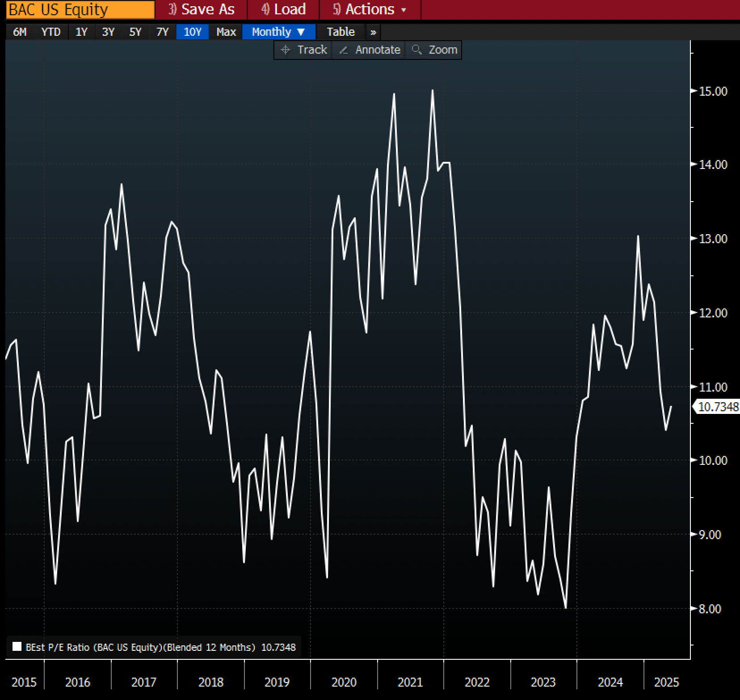This screenshot has width=740, height=700.
Task: Click the 12.00 y-axis label
Action: pos(713,313)
